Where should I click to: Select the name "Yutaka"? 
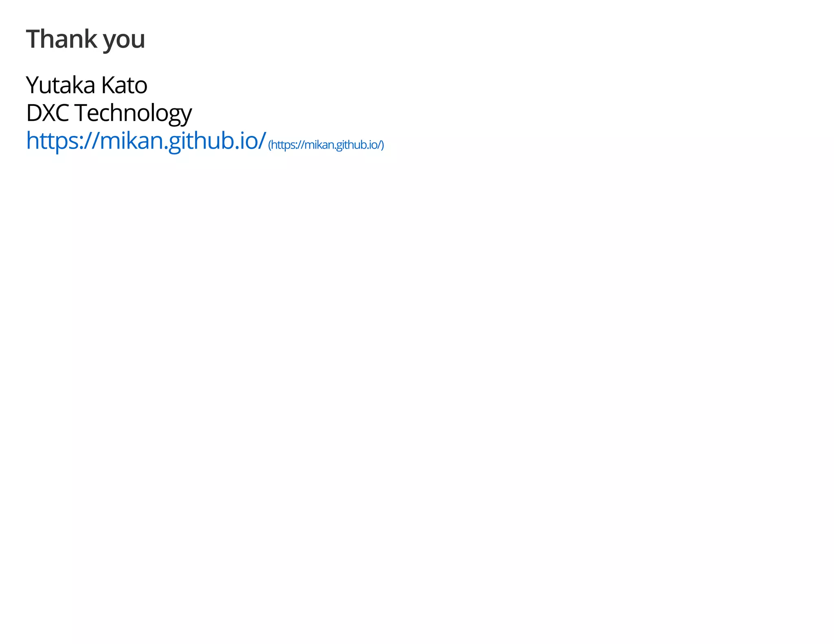tap(61, 85)
